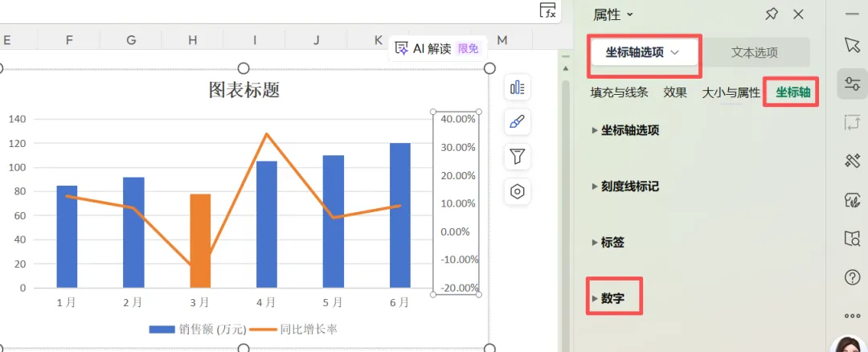This screenshot has height=352, width=868.
Task: Pin the 属性 panel
Action: tap(771, 15)
